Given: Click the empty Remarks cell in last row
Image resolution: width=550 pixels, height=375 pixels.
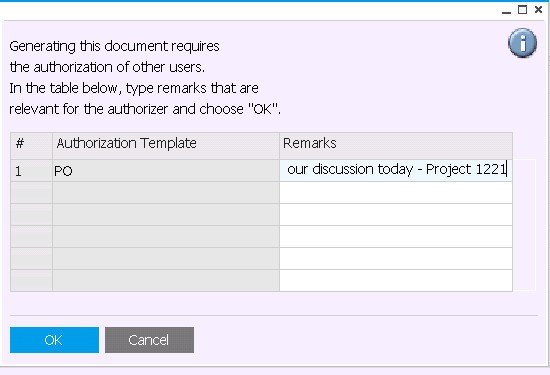Looking at the screenshot, I should tap(396, 281).
